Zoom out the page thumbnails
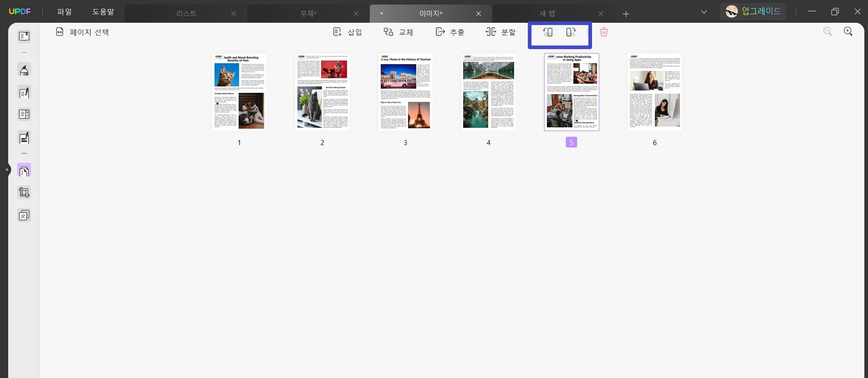Image resolution: width=868 pixels, height=378 pixels. (x=827, y=31)
